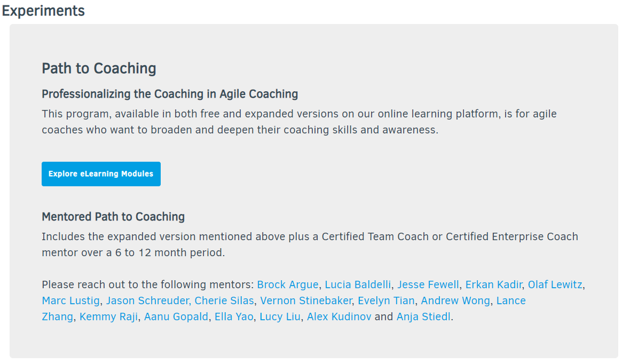Click the Path to Coaching heading
The height and width of the screenshot is (364, 622).
coord(99,68)
